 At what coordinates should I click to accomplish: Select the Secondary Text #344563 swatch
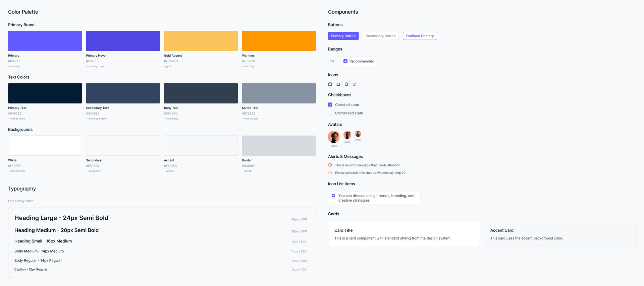click(x=123, y=93)
